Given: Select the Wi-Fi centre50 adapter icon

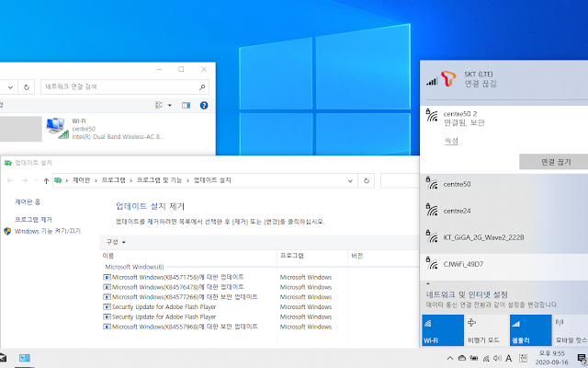Looking at the screenshot, I should tap(57, 129).
